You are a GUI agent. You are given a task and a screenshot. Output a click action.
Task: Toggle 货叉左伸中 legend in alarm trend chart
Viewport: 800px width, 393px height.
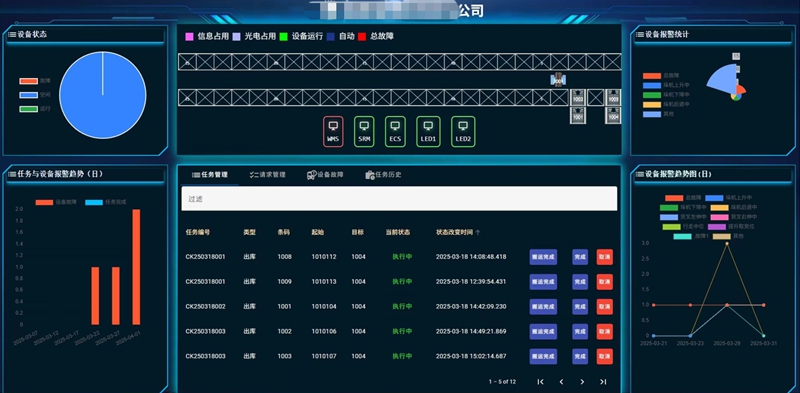684,217
